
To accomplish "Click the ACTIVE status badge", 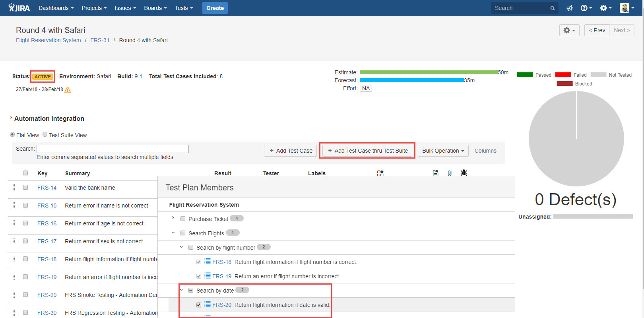I will [x=43, y=77].
